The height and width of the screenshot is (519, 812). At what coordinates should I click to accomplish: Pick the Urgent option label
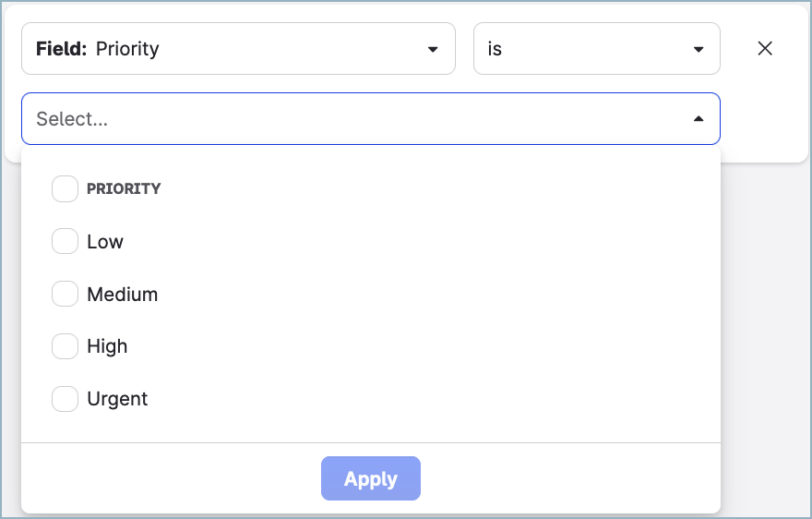point(117,399)
